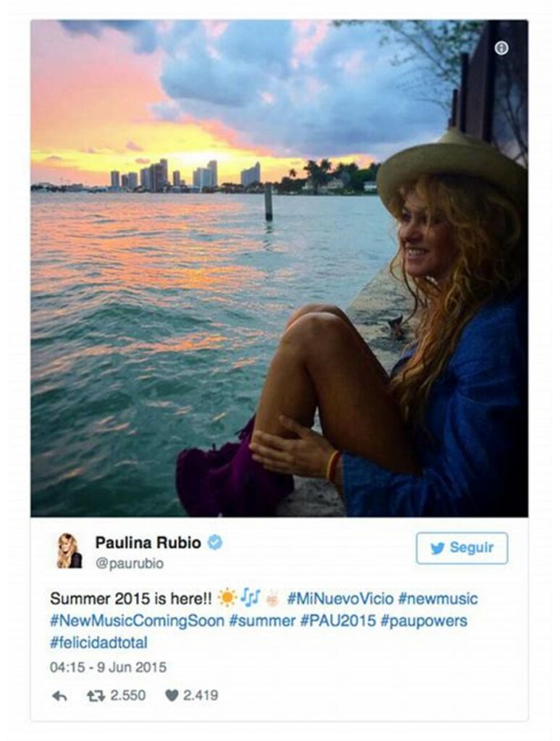The image size is (560, 741).
Task: View the 2.550 retweet count
Action: tap(128, 695)
